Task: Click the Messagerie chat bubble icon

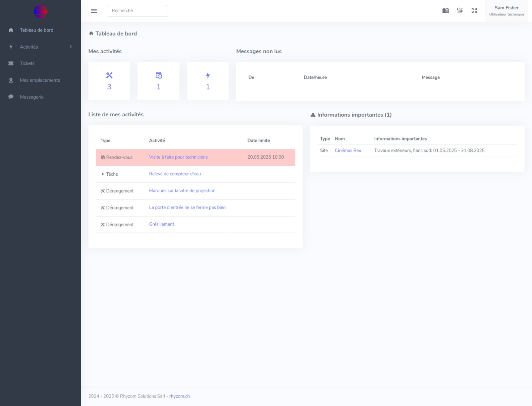Action: [11, 97]
